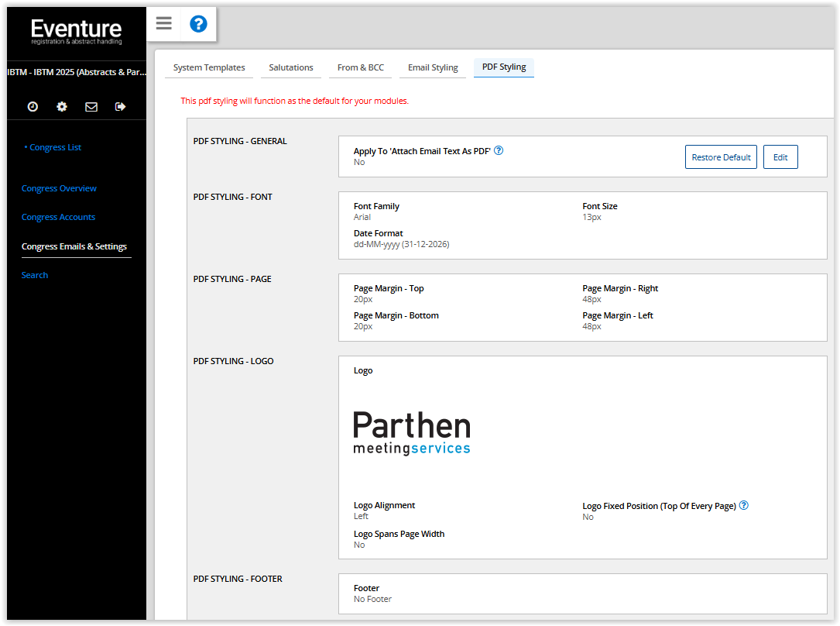Click the logout arrow icon
Screen dimensions: 840x626
click(x=120, y=107)
